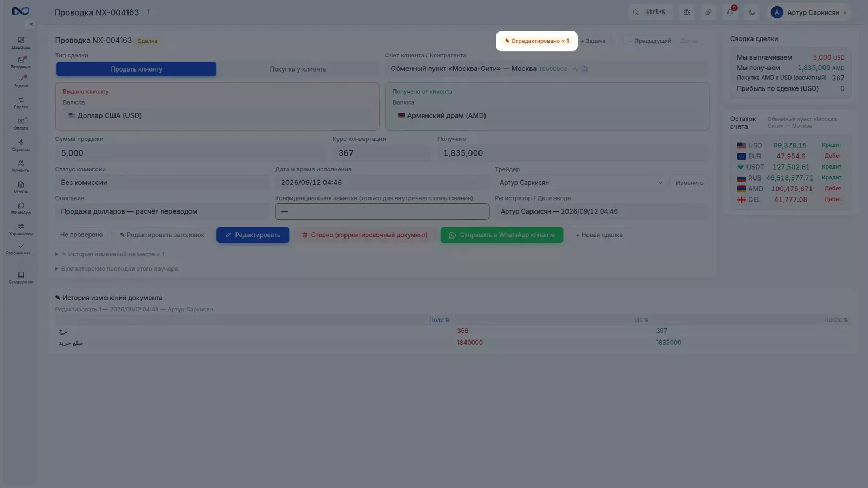Open document icon next to account 10000002
The height and width of the screenshot is (488, 868).
coord(584,69)
